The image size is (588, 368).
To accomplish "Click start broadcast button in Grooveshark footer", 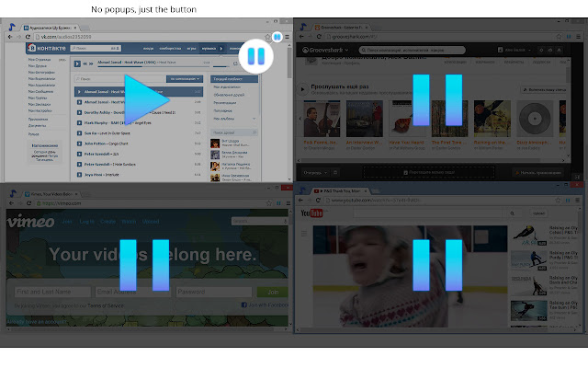I will [538, 173].
